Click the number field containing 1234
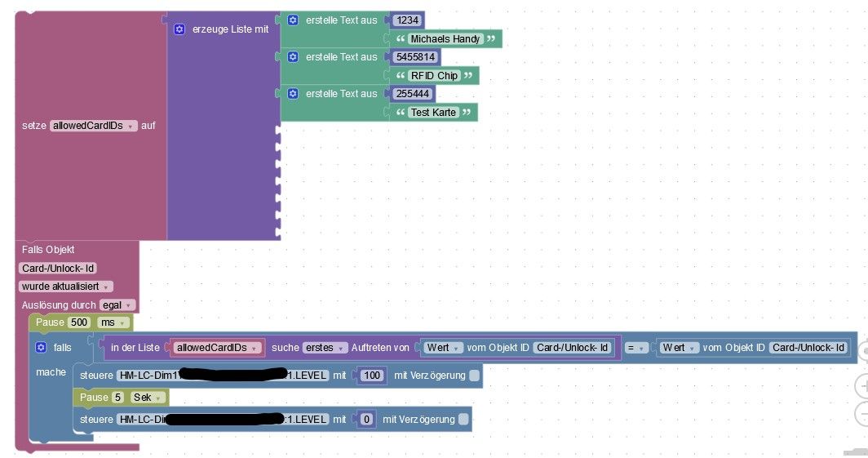Image resolution: width=868 pixels, height=458 pixels. click(x=407, y=20)
